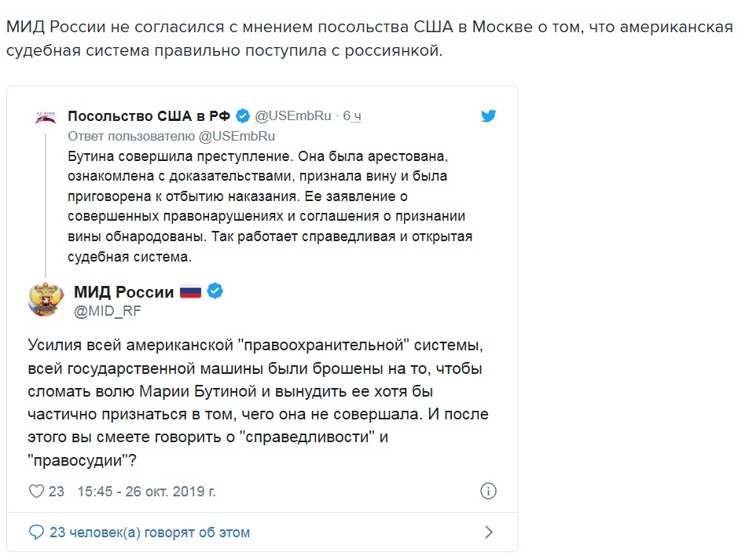749x560 pixels.
Task: Click the quoted embassy tweet text
Action: click(x=270, y=207)
